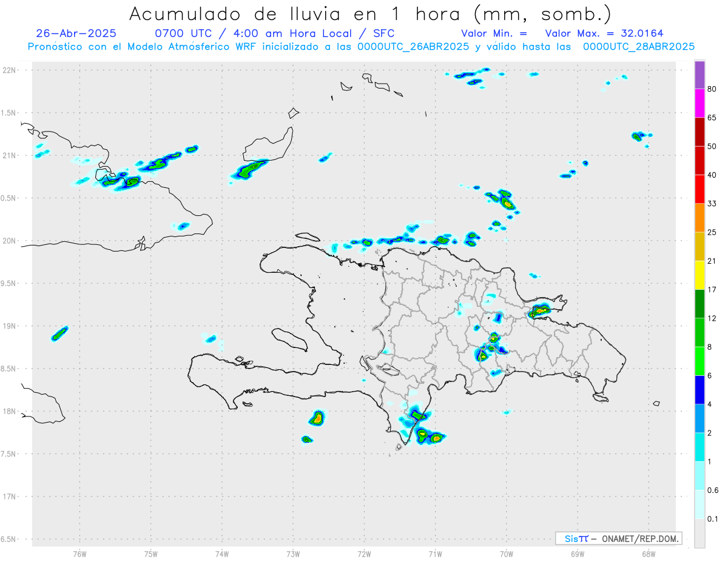The height and width of the screenshot is (562, 728).
Task: Click the '65' value on the color scale
Action: coord(712,118)
